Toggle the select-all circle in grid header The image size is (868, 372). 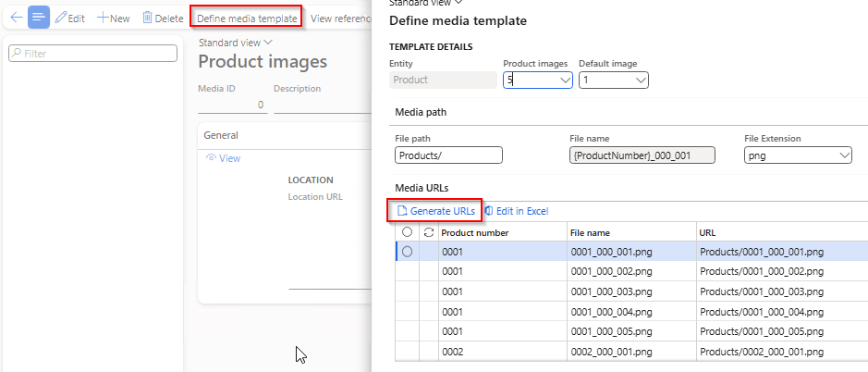coord(407,232)
